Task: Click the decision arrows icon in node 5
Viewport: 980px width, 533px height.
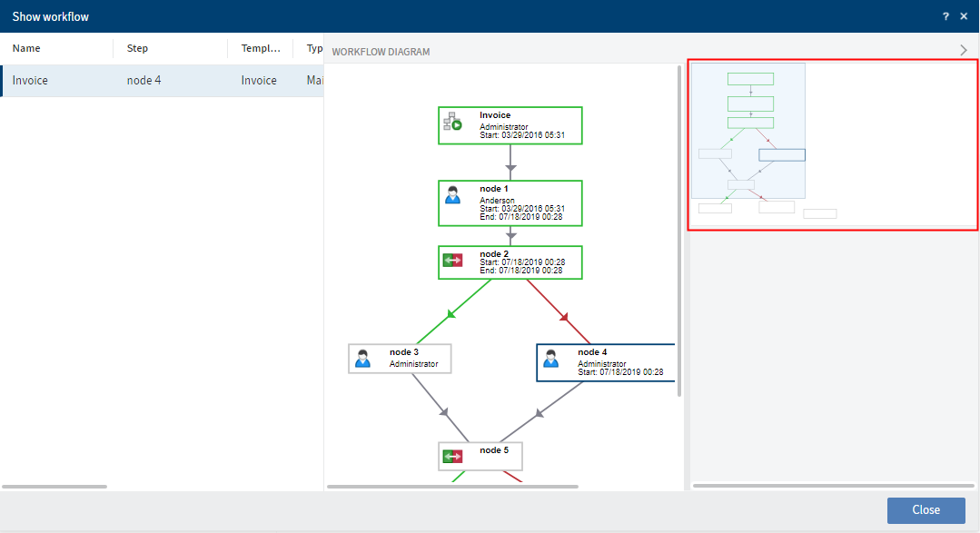Action: coord(452,456)
